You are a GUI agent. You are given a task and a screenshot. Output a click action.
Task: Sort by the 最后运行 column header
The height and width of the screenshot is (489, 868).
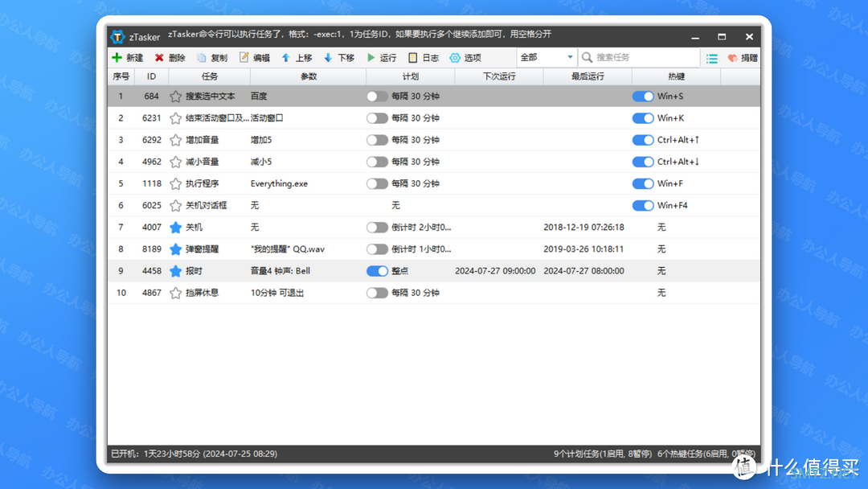pos(588,76)
